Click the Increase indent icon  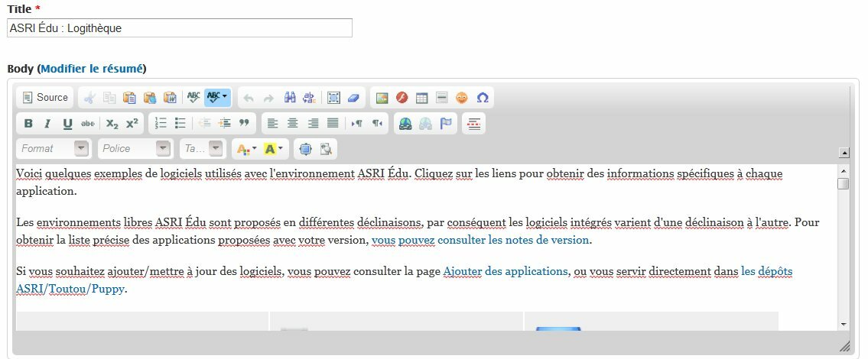(x=224, y=123)
